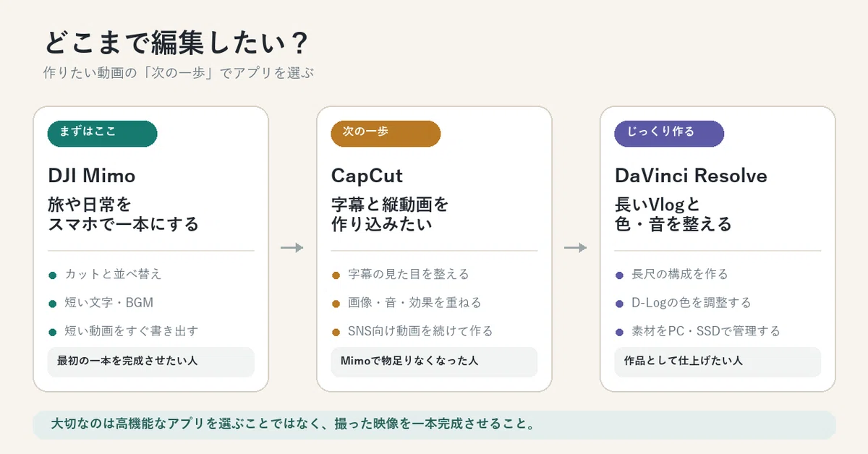Click orange bullet beside 字幕の見た目を整える
The image size is (868, 454).
(336, 275)
